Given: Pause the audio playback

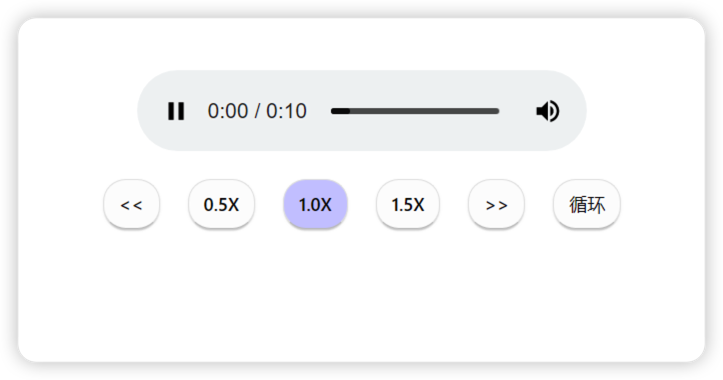Looking at the screenshot, I should [176, 111].
